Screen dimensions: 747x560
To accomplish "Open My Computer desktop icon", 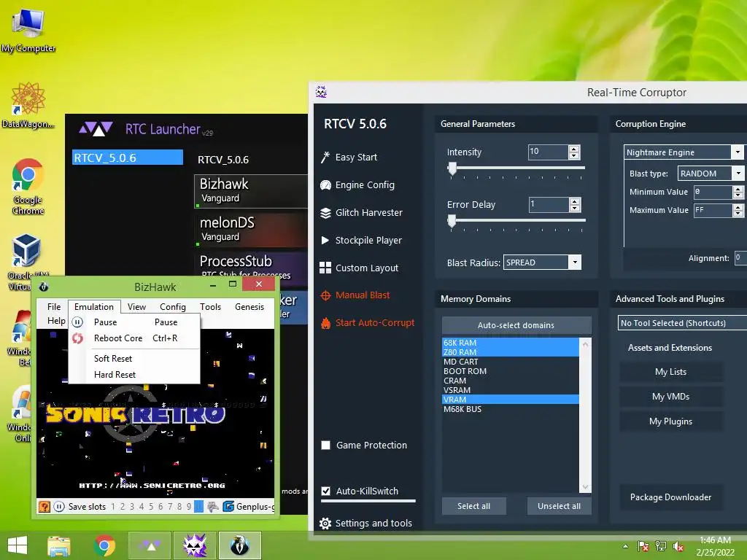I will [x=28, y=30].
